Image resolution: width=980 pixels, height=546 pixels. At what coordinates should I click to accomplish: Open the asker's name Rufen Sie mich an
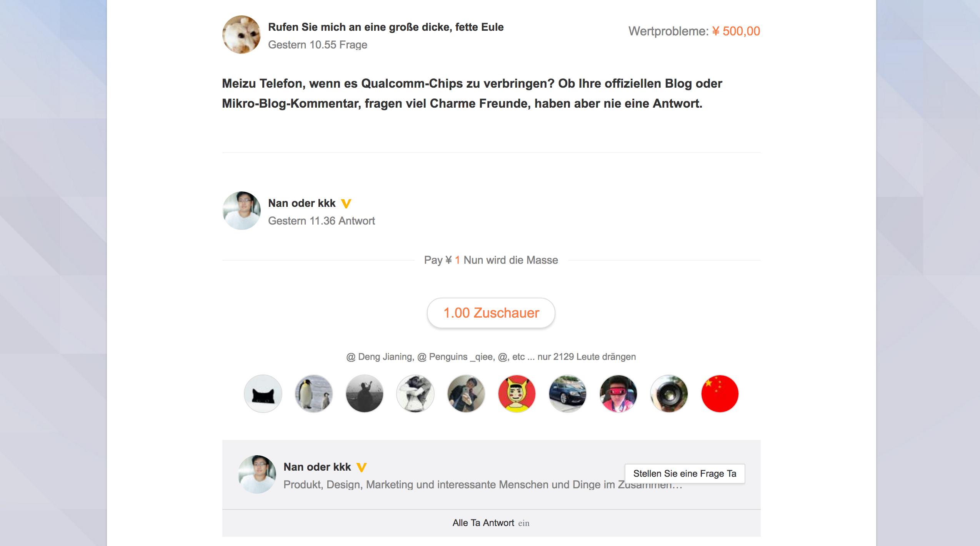tap(386, 27)
